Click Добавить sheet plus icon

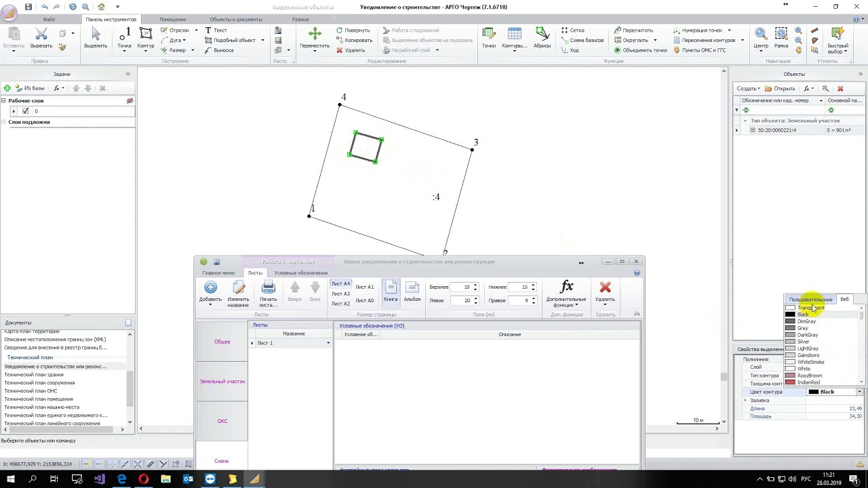coord(210,293)
